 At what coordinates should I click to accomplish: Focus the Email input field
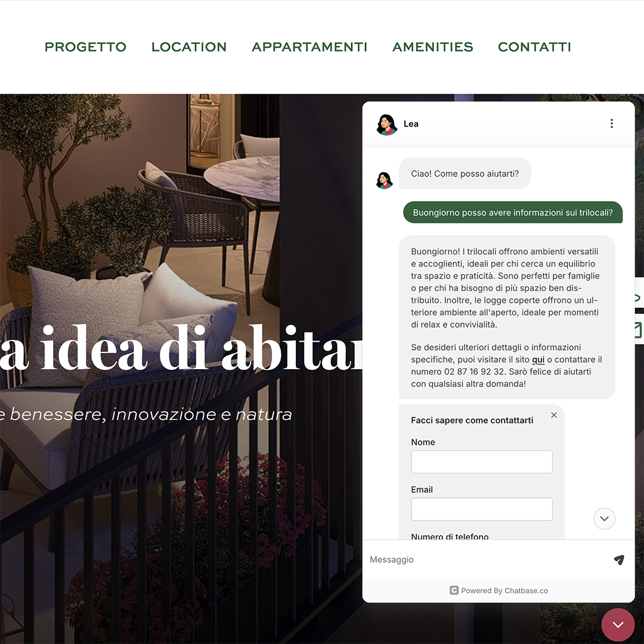(x=482, y=509)
